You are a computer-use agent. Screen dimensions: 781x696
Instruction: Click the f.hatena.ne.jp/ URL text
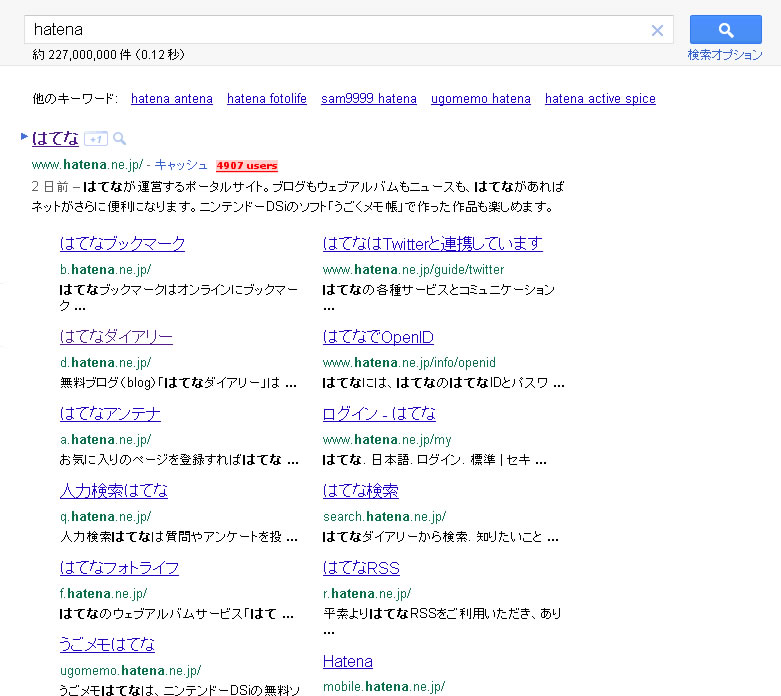[104, 594]
